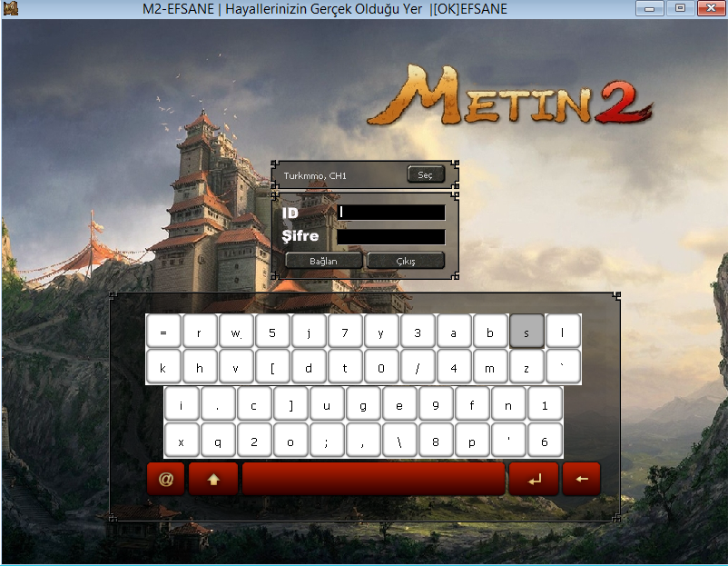The width and height of the screenshot is (728, 566).
Task: Click the game icon in title bar
Action: [x=11, y=8]
